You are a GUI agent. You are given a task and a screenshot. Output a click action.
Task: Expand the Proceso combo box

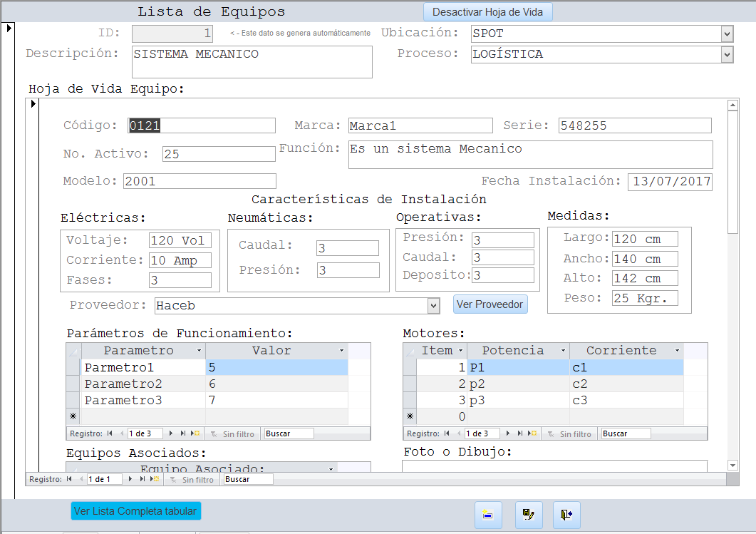[727, 54]
